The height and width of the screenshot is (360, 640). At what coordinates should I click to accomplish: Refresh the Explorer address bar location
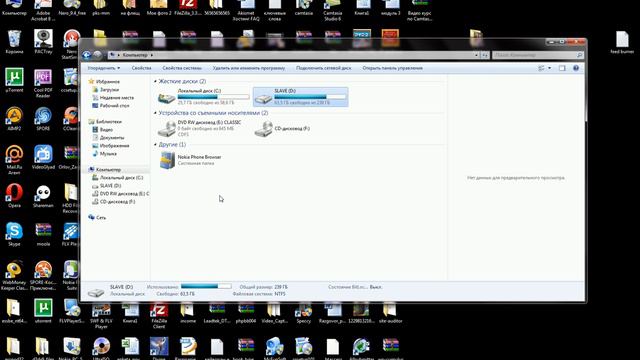point(484,55)
